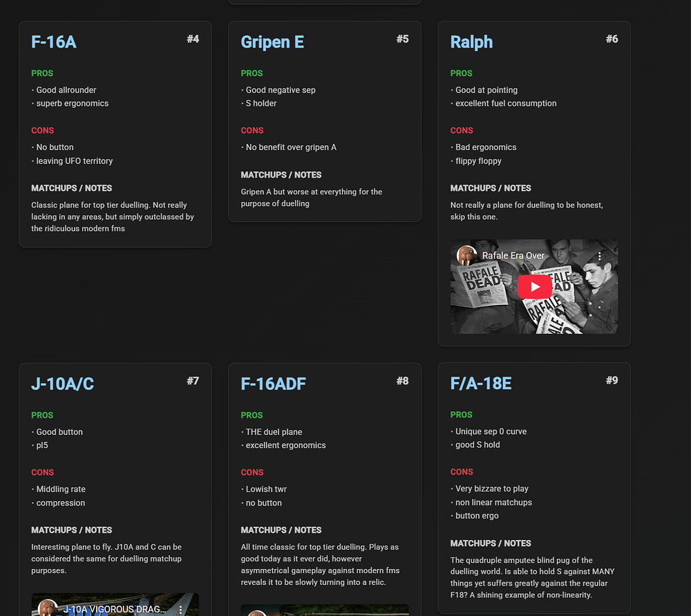Click the F/A-18E card title
The image size is (691, 616).
pos(481,384)
